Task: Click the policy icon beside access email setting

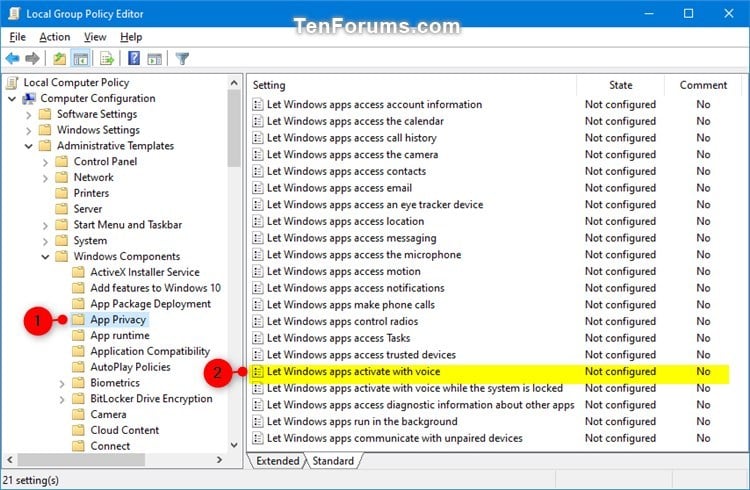Action: pyautogui.click(x=258, y=188)
